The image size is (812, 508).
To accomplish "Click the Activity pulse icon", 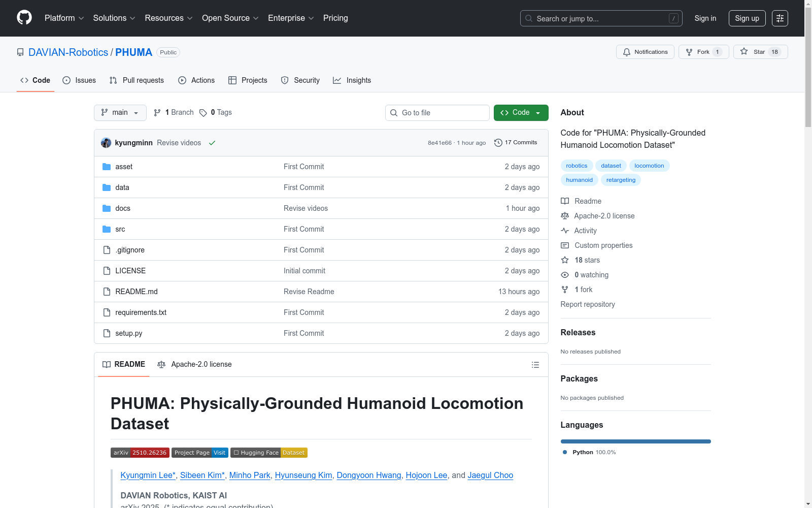I will click(565, 231).
